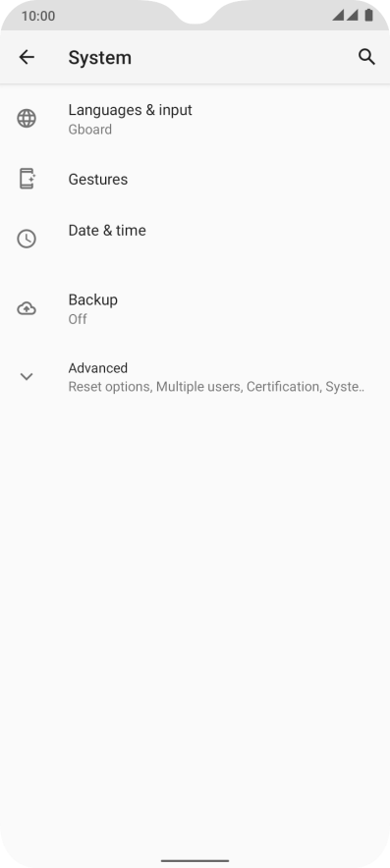Tap the Backup Off status text
The image size is (390, 868).
(78, 319)
